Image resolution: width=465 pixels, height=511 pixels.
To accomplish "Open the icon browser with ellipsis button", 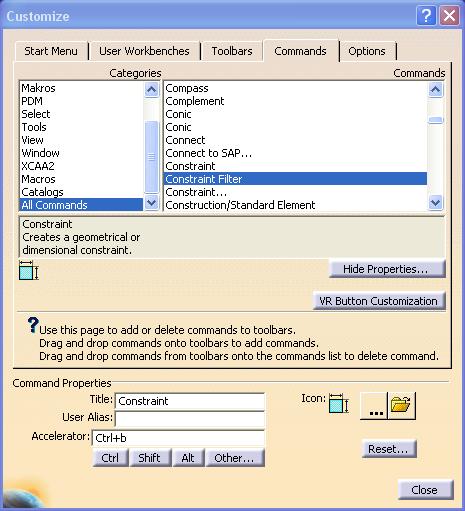I will (x=374, y=406).
